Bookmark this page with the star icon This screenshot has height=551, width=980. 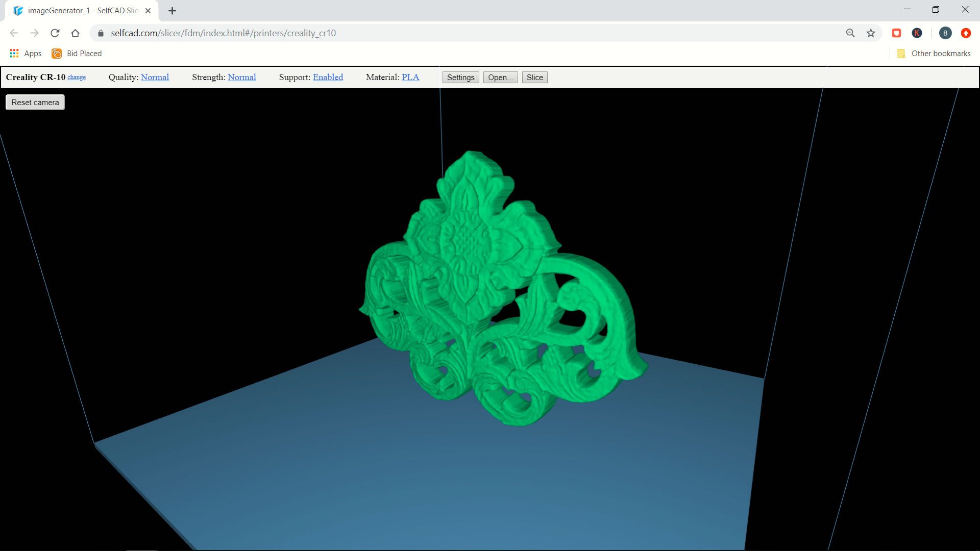pos(870,33)
